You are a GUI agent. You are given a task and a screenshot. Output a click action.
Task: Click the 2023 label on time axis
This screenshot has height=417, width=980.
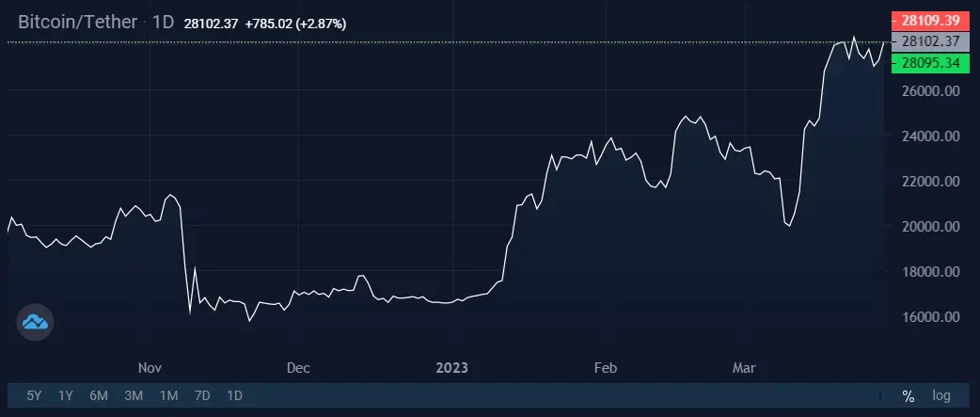coord(451,368)
